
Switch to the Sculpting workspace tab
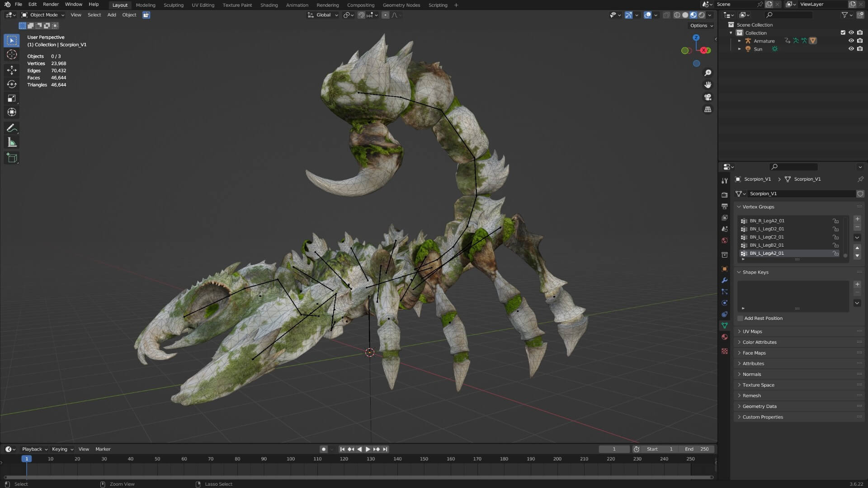tap(173, 5)
